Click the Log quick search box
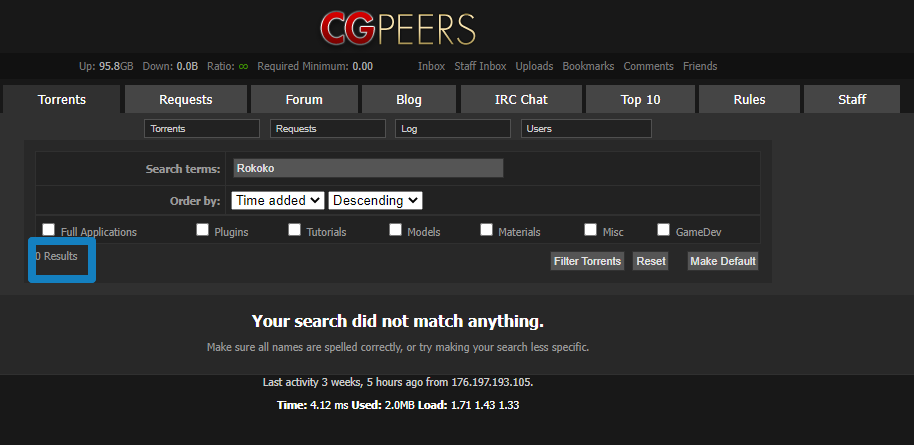Screen dimensions: 914x445 coord(453,129)
